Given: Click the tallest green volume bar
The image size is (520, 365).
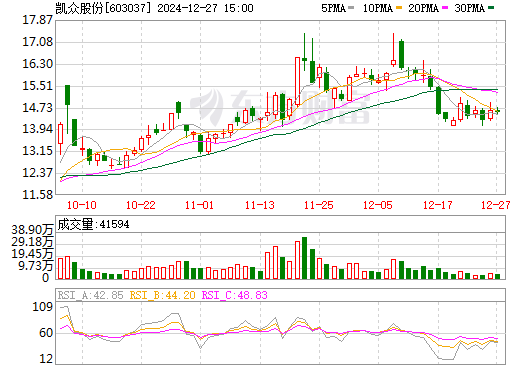Looking at the screenshot, I should 304,258.
